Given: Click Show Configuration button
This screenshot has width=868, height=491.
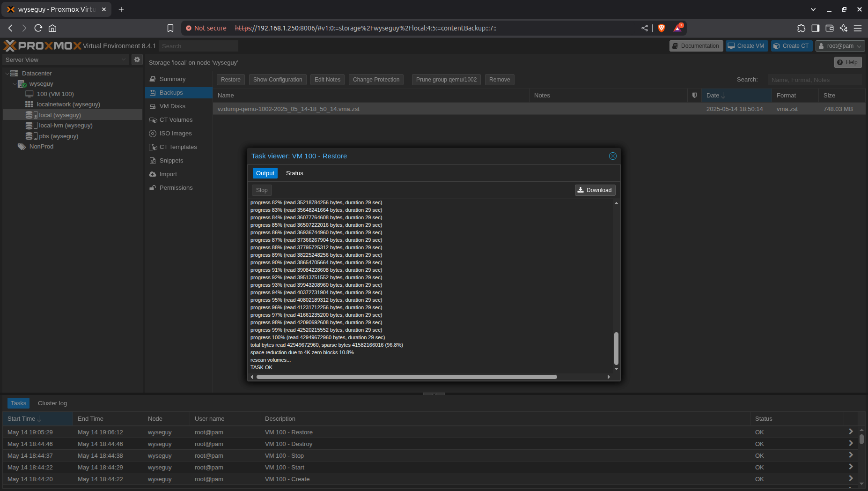Looking at the screenshot, I should 278,80.
